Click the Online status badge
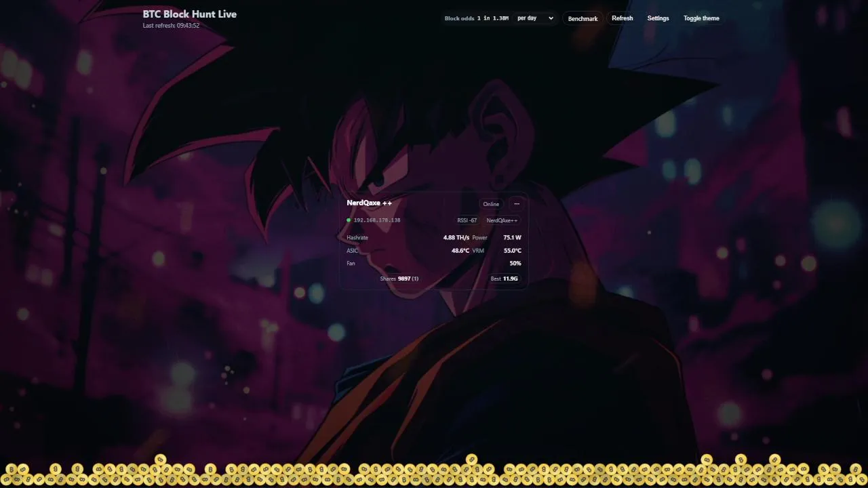868x488 pixels. coord(491,204)
